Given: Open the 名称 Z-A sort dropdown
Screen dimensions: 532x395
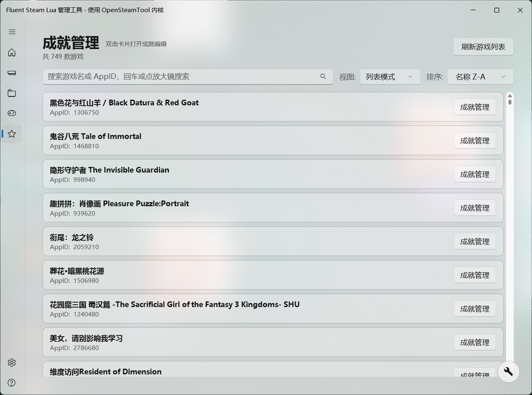Looking at the screenshot, I should pyautogui.click(x=480, y=77).
